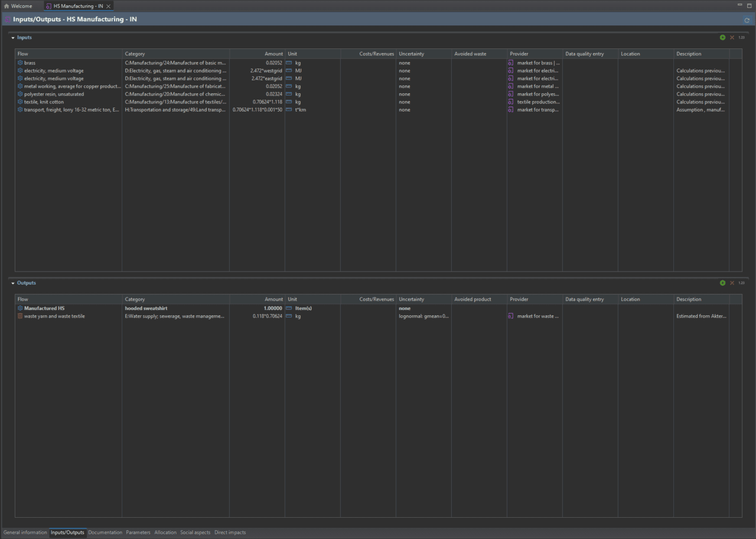Open the Parameters tab
Viewport: 756px width, 539px height.
point(138,533)
